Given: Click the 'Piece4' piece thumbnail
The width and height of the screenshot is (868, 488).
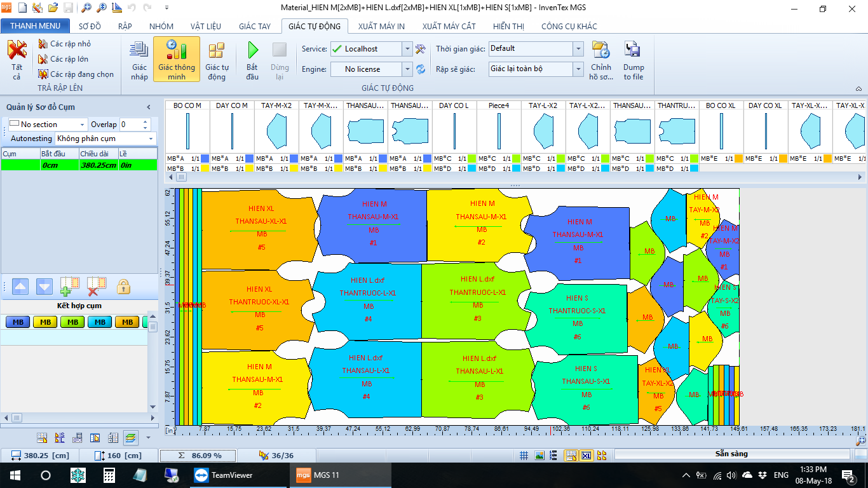Looking at the screenshot, I should click(x=499, y=132).
